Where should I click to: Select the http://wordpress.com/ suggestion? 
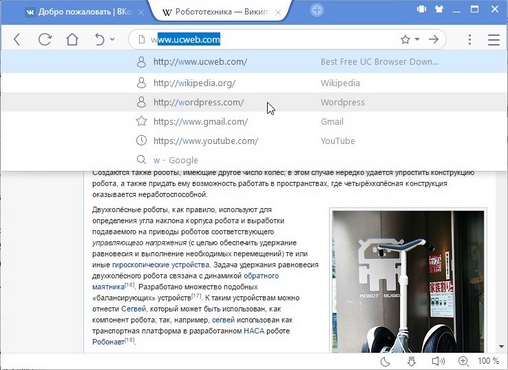pyautogui.click(x=254, y=102)
